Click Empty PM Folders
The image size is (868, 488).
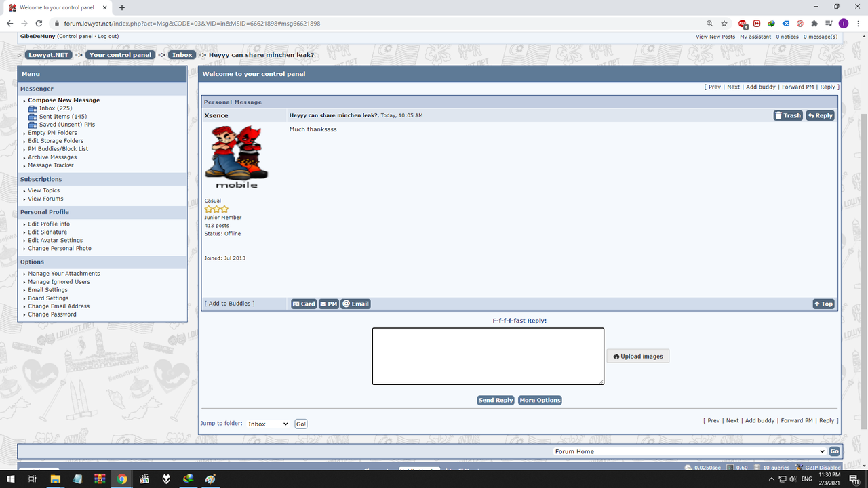coord(52,133)
